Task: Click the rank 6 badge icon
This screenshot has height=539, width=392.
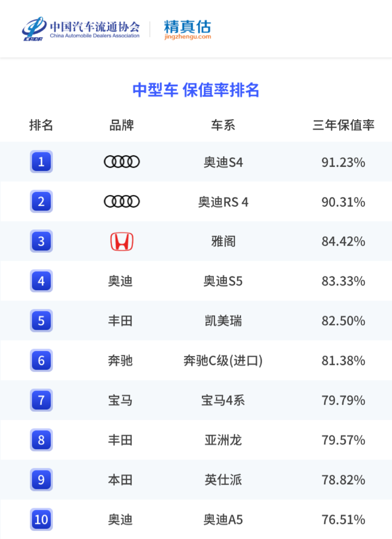Action: tap(41, 360)
